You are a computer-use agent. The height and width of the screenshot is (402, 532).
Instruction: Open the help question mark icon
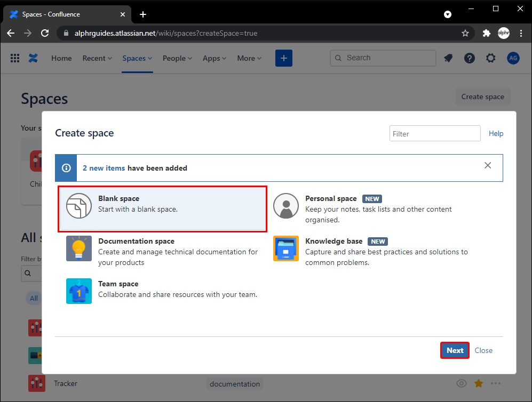470,58
